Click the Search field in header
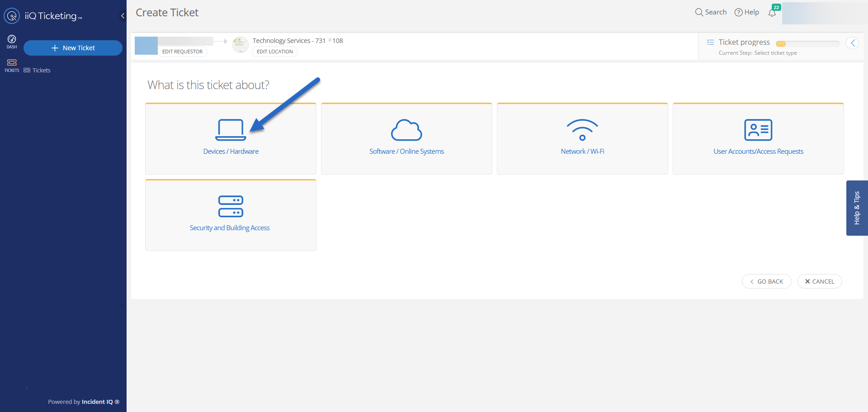868x412 pixels. click(x=711, y=12)
